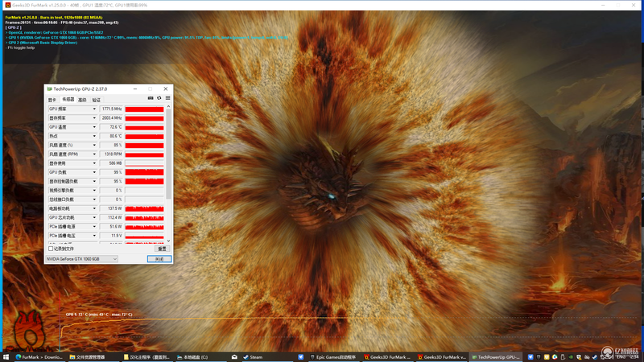This screenshot has width=644, height=362.
Task: Click the 80.6 °C hotspot value
Action: click(111, 136)
